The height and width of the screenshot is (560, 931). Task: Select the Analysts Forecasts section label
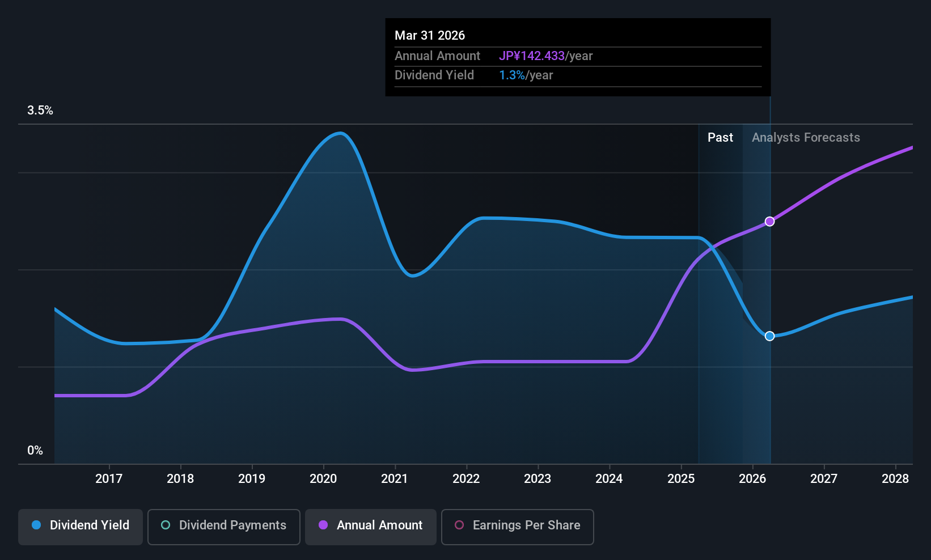(805, 138)
